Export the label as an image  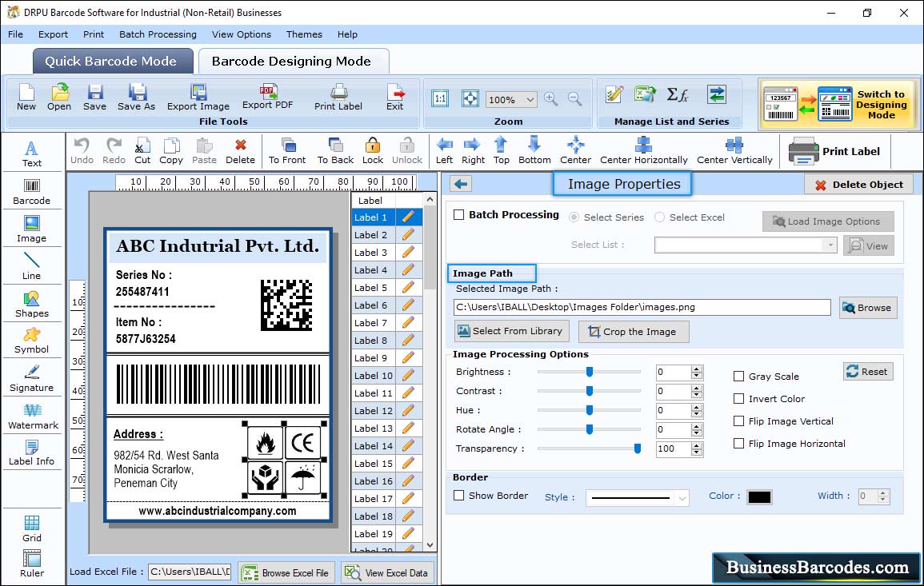(198, 98)
